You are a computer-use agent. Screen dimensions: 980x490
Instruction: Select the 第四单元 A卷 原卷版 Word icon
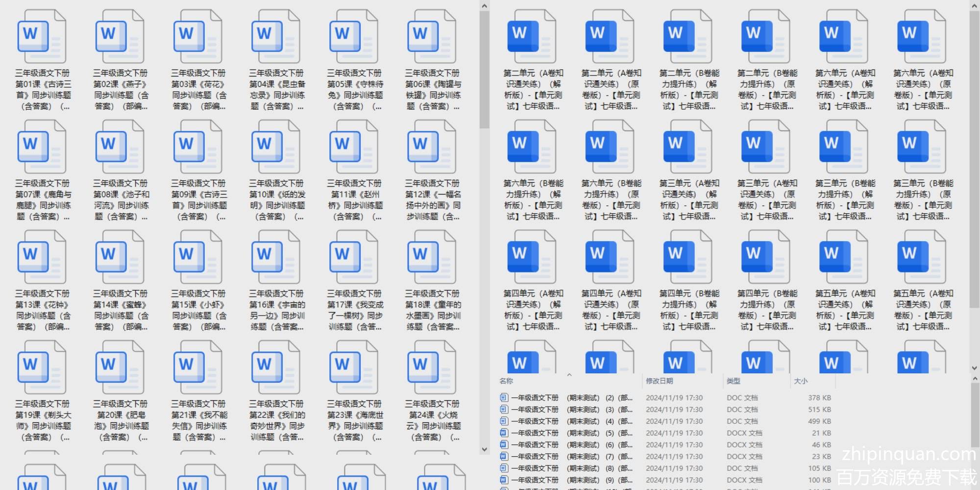(609, 257)
